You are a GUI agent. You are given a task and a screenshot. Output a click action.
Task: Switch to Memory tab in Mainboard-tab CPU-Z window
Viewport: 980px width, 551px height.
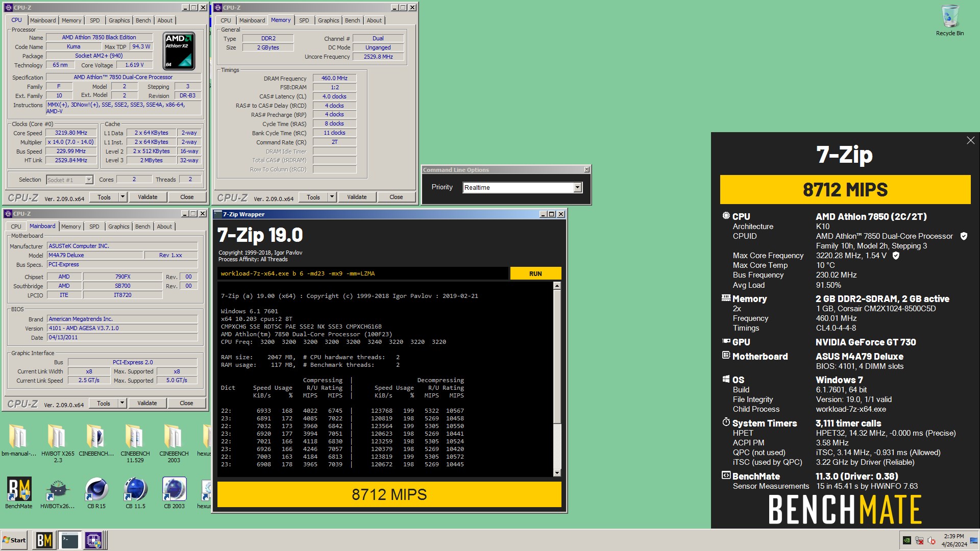coord(71,227)
